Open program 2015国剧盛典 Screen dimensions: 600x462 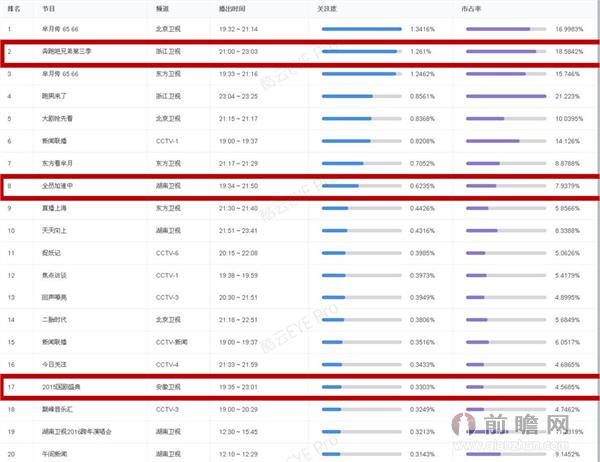pyautogui.click(x=61, y=387)
